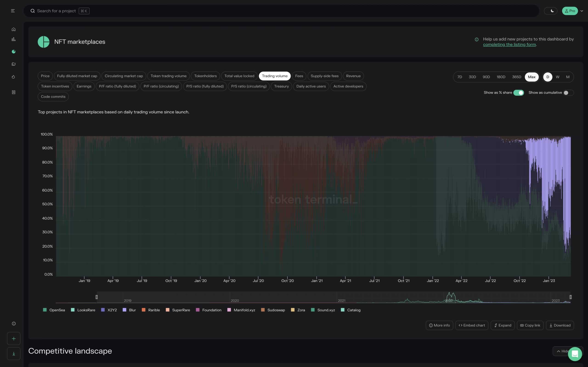Create new item with the plus icon

coord(14,338)
